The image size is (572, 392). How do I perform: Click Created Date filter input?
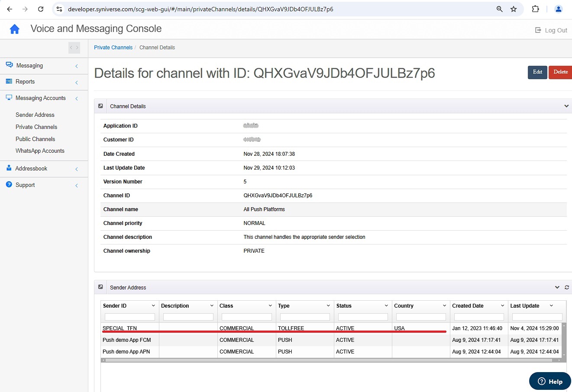tap(479, 317)
